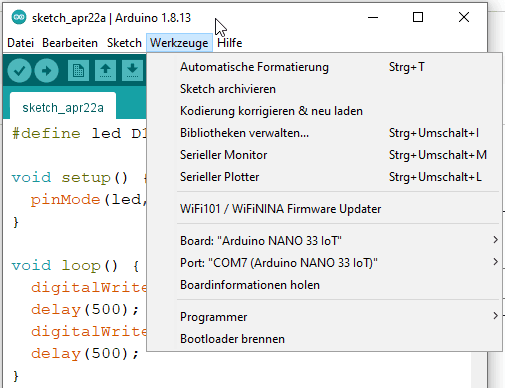Click the last 'delay(500);' line
Viewport: 505px width, 388px height.
pos(85,354)
